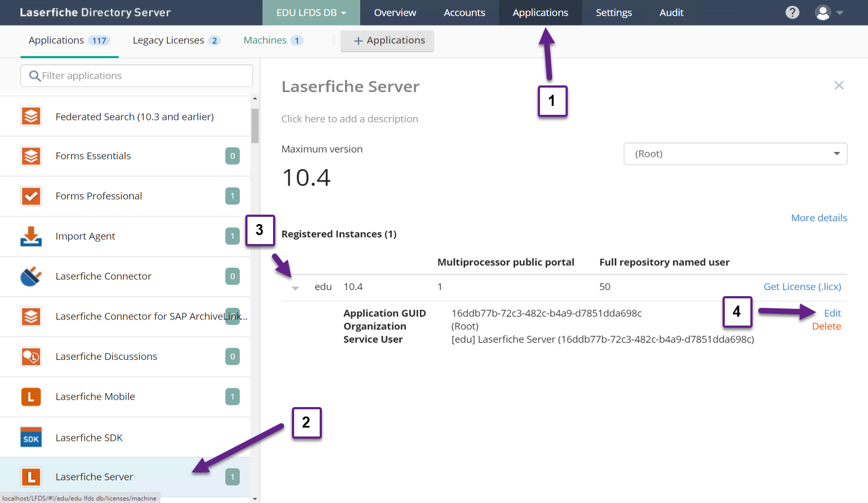Switch to the Legacy Licenses tab
The width and height of the screenshot is (868, 503).
(x=176, y=40)
